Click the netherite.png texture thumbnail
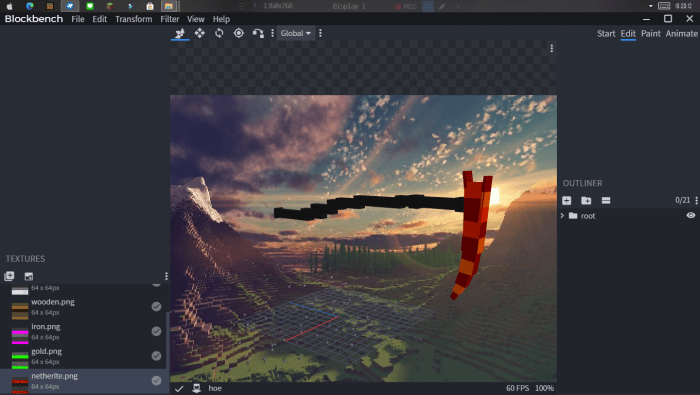 [20, 385]
